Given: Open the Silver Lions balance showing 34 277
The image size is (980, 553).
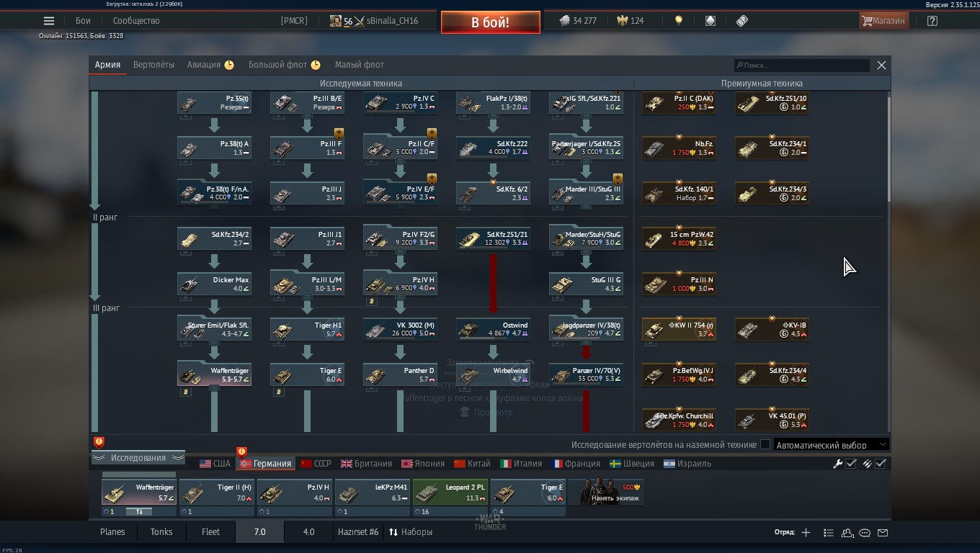Looking at the screenshot, I should click(x=578, y=21).
